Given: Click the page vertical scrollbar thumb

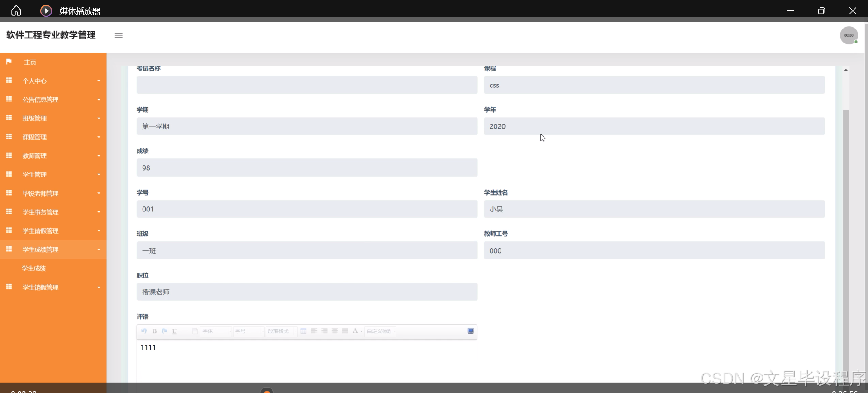Looking at the screenshot, I should point(846,247).
